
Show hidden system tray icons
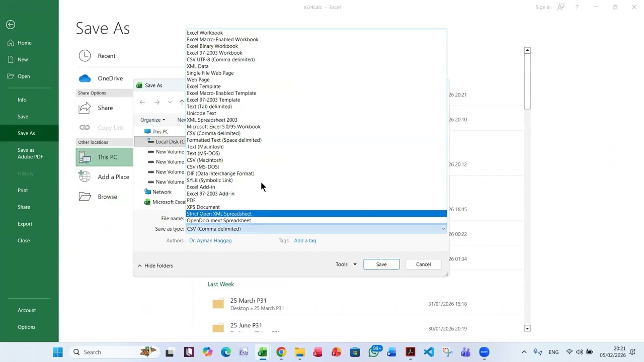tap(524, 352)
